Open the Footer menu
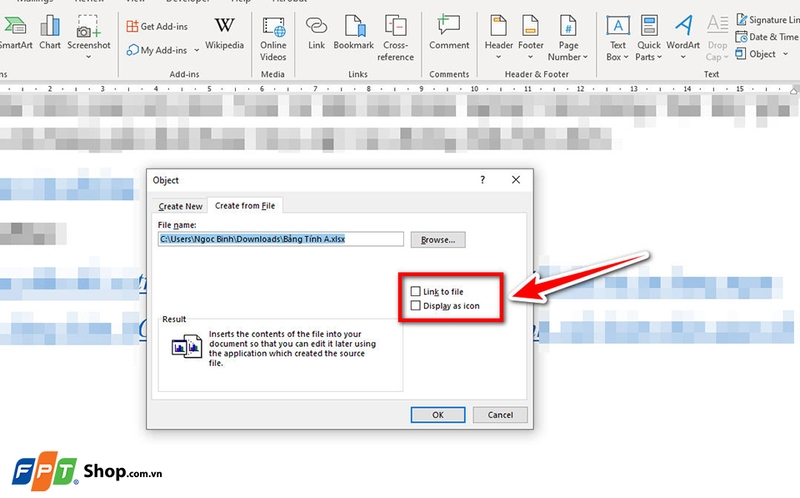 (531, 37)
